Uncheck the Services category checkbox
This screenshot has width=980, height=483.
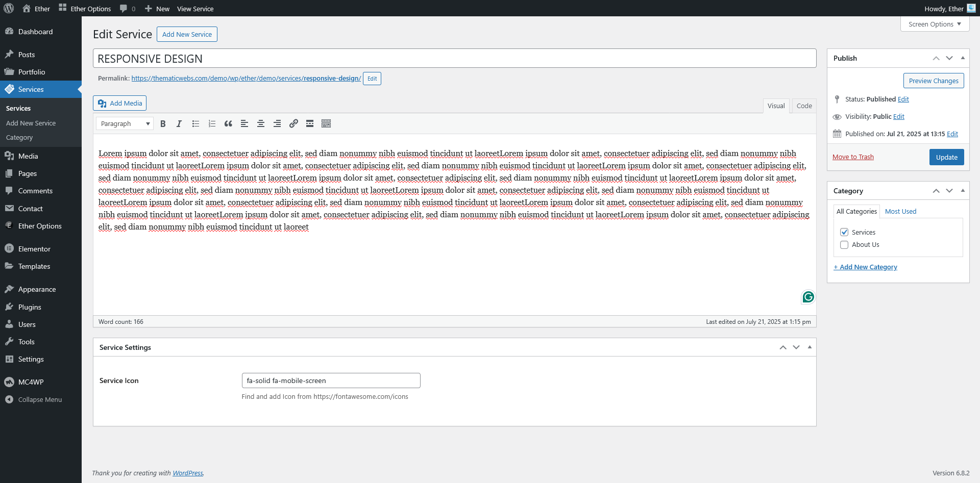pyautogui.click(x=844, y=232)
